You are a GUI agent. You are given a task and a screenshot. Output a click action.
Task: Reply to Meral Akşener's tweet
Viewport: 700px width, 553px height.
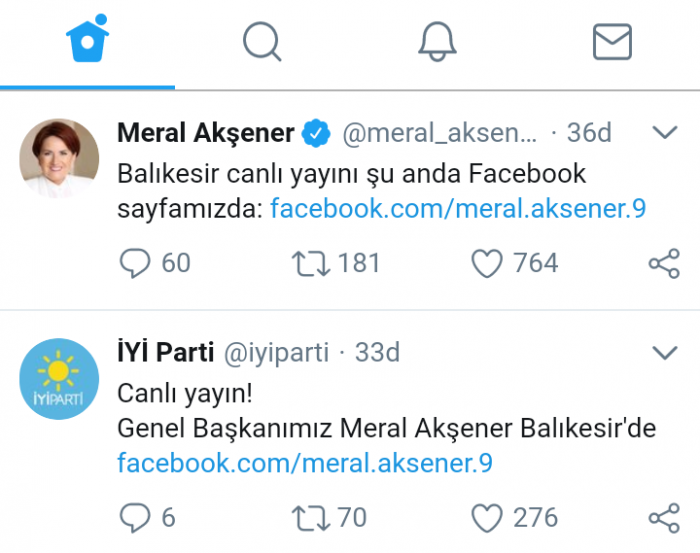134,263
